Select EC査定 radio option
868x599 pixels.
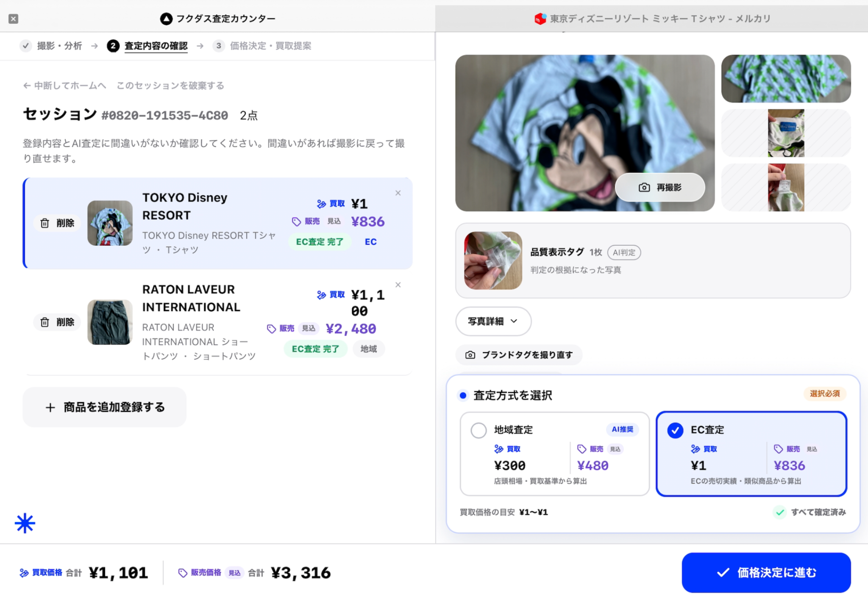click(x=675, y=430)
